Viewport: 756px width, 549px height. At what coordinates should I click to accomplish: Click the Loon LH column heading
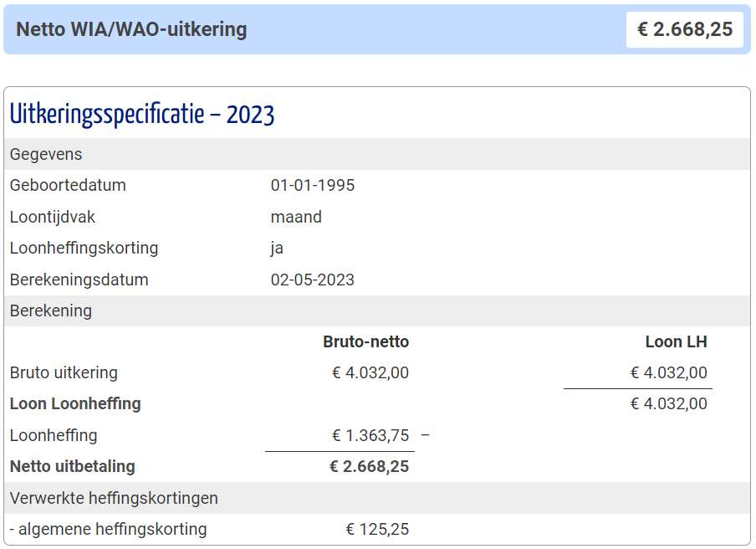(676, 341)
